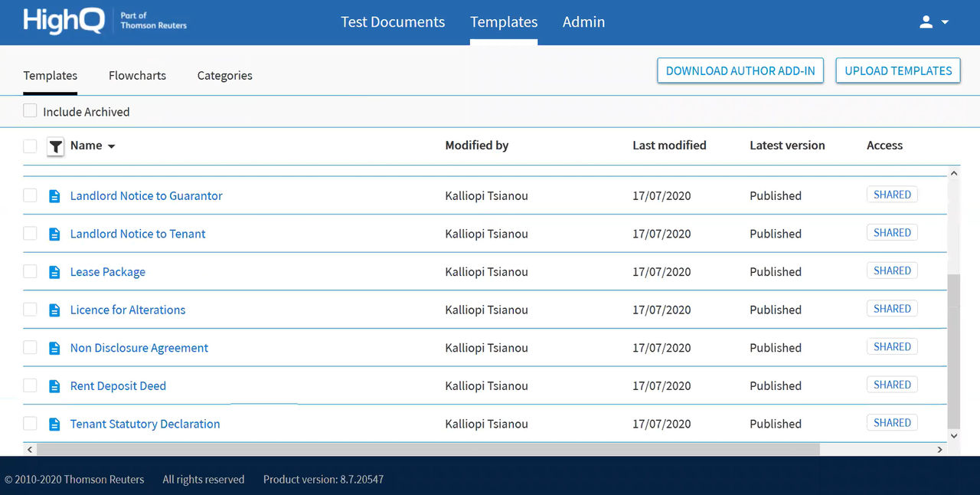Click the horizontal scroll right arrow

(x=941, y=450)
